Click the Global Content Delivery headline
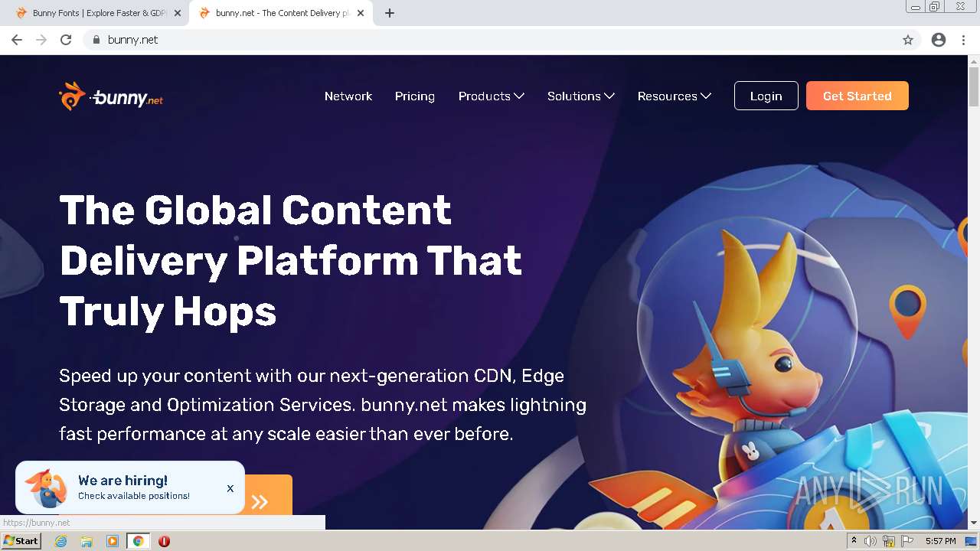The height and width of the screenshot is (551, 980). pyautogui.click(x=291, y=260)
